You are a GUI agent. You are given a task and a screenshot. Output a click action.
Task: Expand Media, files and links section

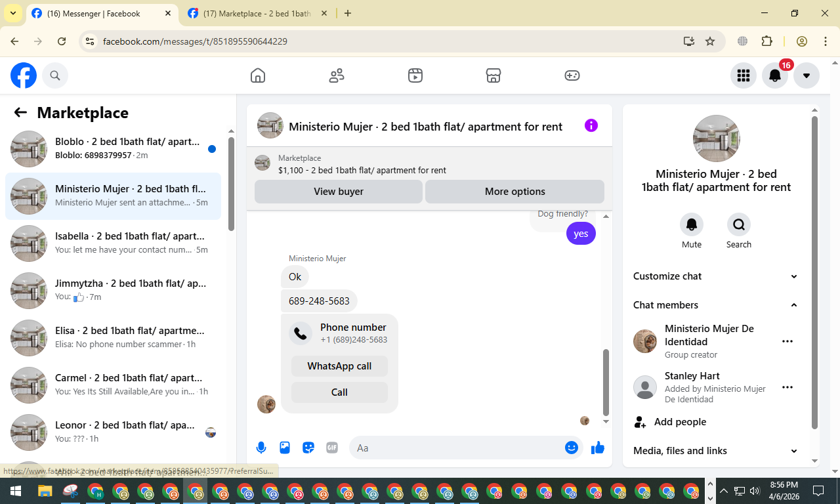click(716, 451)
